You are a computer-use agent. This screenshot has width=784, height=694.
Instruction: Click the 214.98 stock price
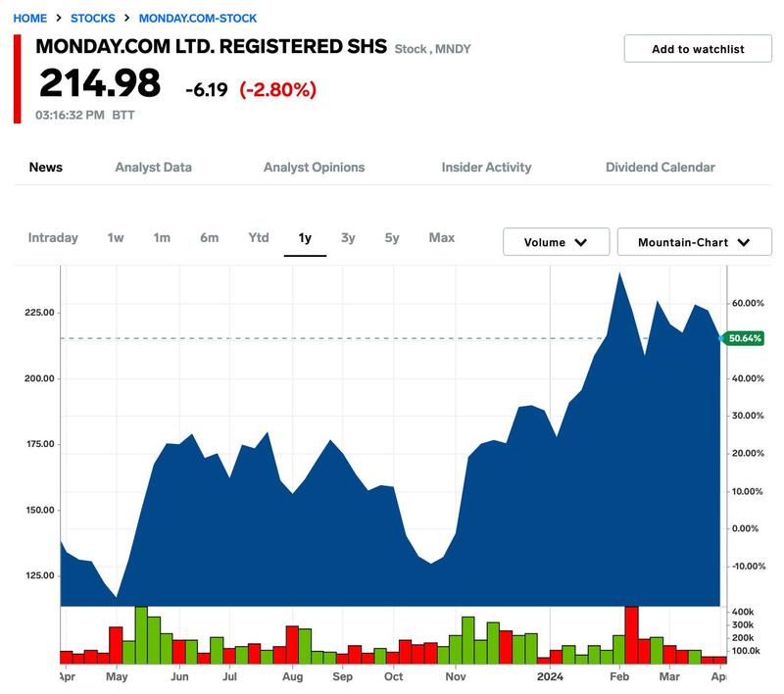click(x=100, y=83)
